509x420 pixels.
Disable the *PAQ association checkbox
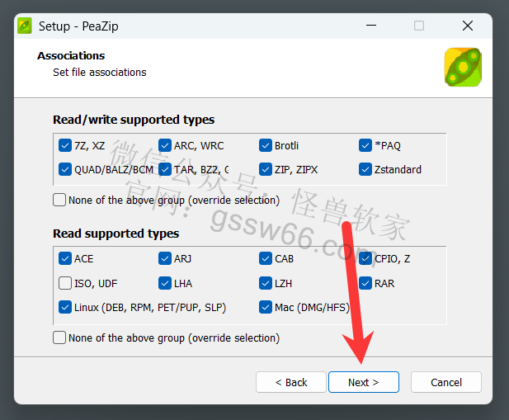click(365, 145)
